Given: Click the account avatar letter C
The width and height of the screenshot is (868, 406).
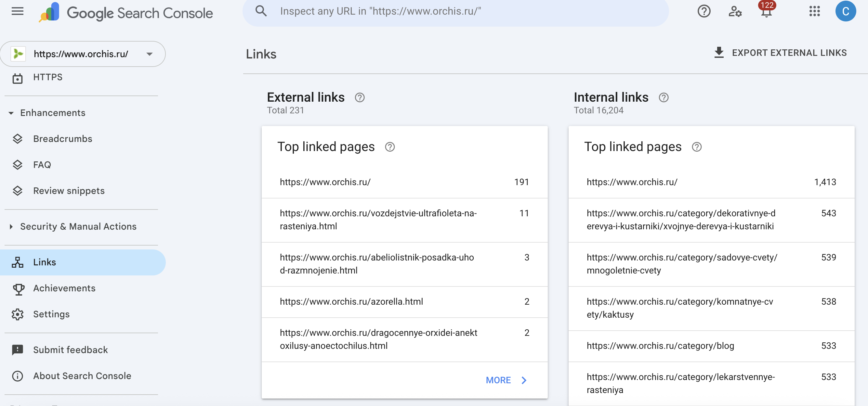Looking at the screenshot, I should tap(845, 11).
